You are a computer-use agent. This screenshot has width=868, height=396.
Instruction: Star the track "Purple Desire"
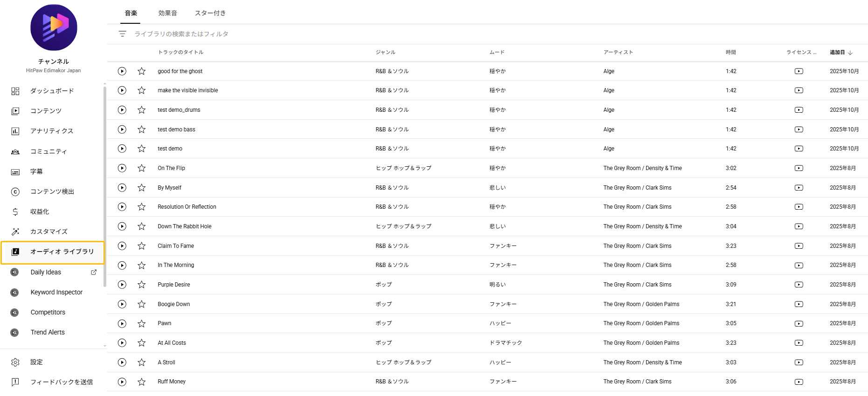141,285
